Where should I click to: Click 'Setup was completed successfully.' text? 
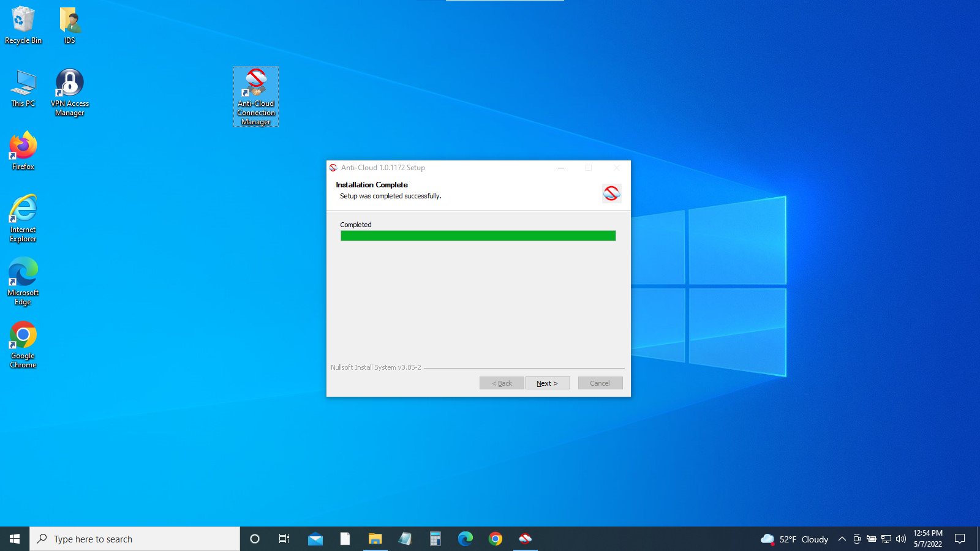pos(391,197)
